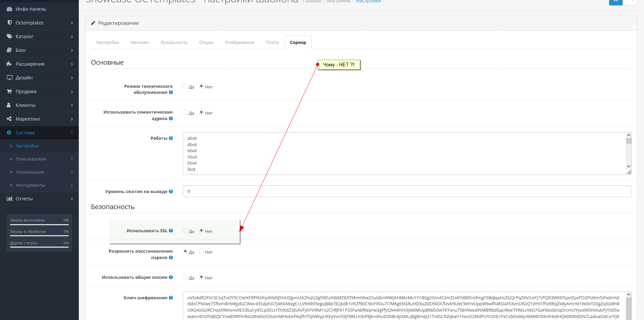Expand the Дизайн menu chevron
This screenshot has height=320, width=644.
pos(72,78)
